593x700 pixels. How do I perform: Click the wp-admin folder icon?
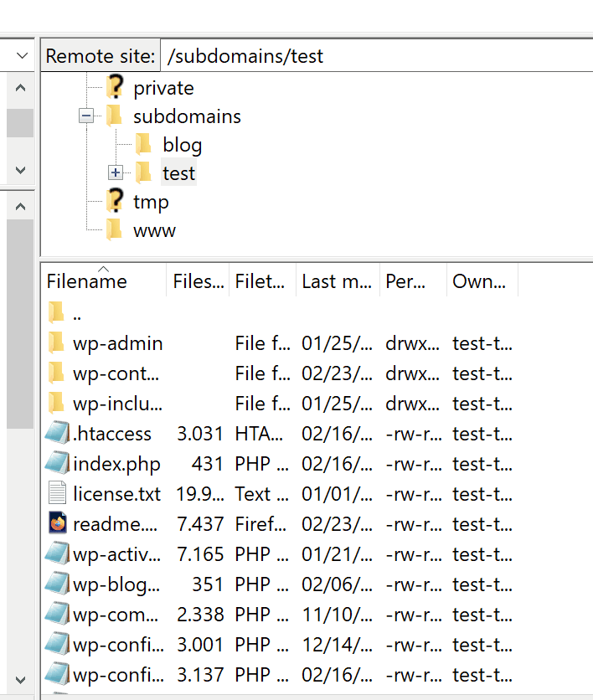[56, 342]
